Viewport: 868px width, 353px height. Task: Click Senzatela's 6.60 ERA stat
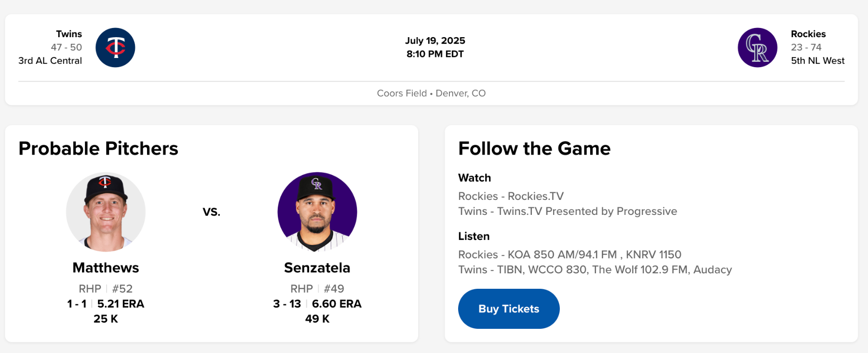(x=337, y=304)
